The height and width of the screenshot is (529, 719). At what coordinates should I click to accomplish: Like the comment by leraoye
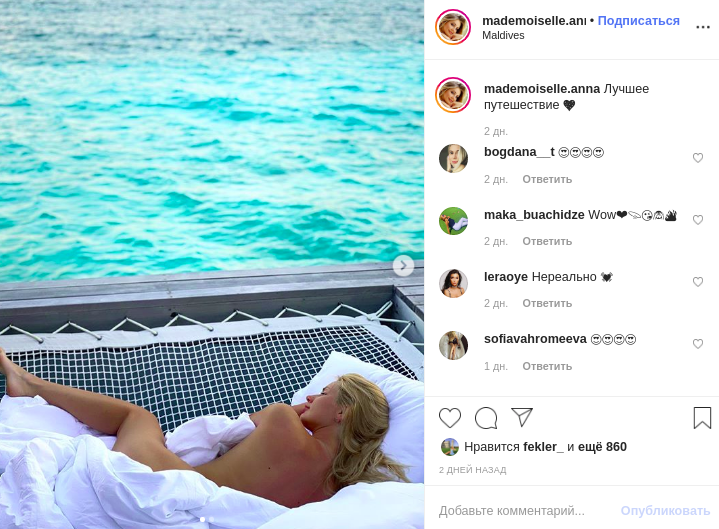(x=698, y=282)
